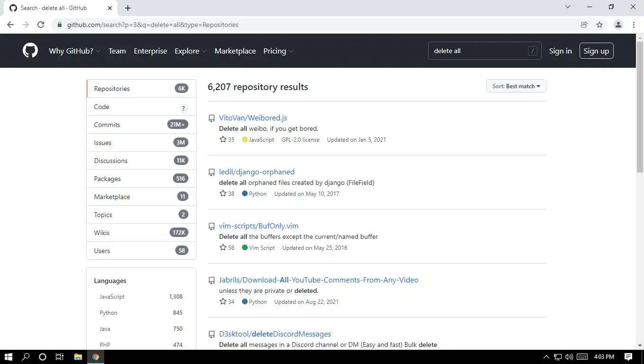The height and width of the screenshot is (364, 644).
Task: Open File Explorer from taskbar
Action: coord(78,357)
